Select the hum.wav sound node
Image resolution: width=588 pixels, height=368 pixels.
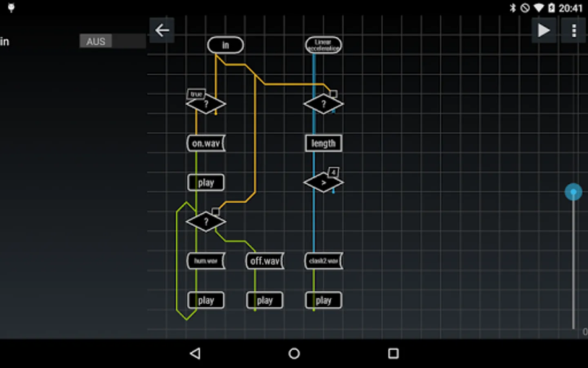pyautogui.click(x=206, y=261)
